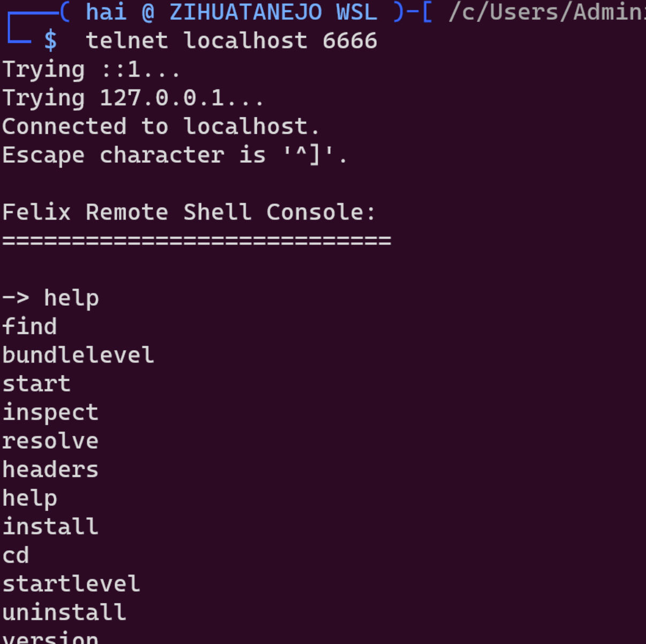This screenshot has width=646, height=644.
Task: Click the 'headers' command entry
Action: coord(50,469)
